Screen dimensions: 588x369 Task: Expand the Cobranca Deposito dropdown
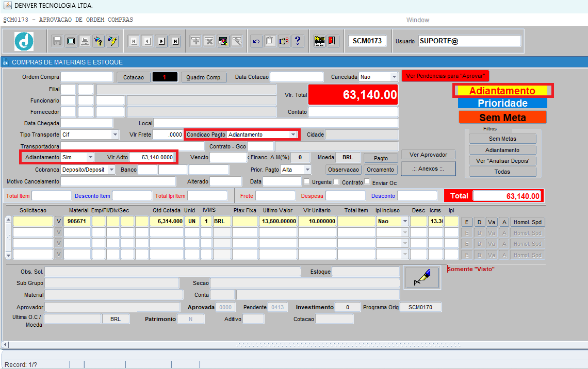pyautogui.click(x=111, y=170)
